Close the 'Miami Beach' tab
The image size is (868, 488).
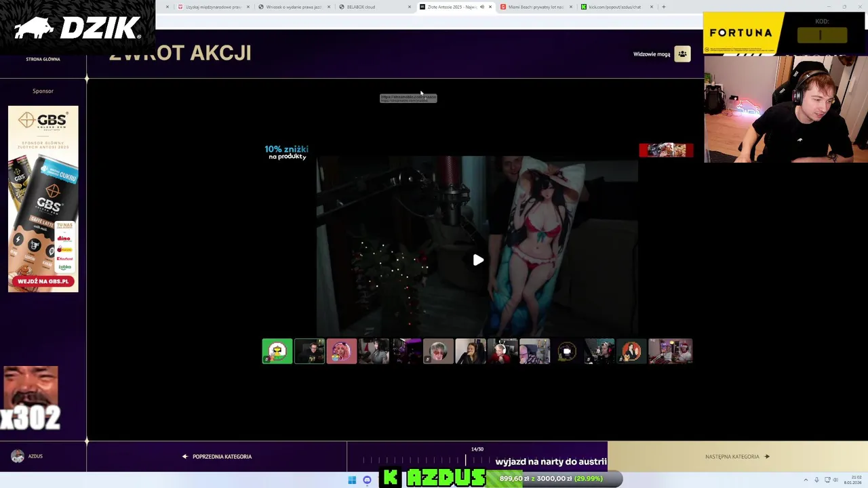click(571, 7)
